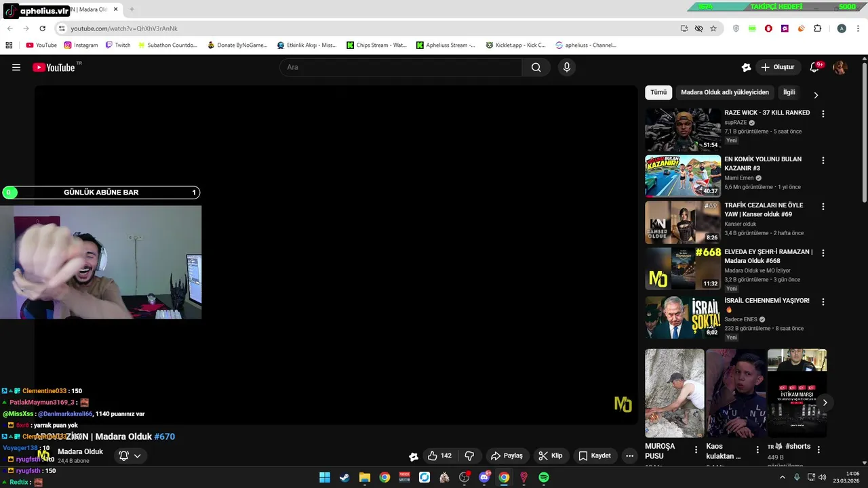Click the Kaydet save button
The image size is (868, 488).
[595, 455]
